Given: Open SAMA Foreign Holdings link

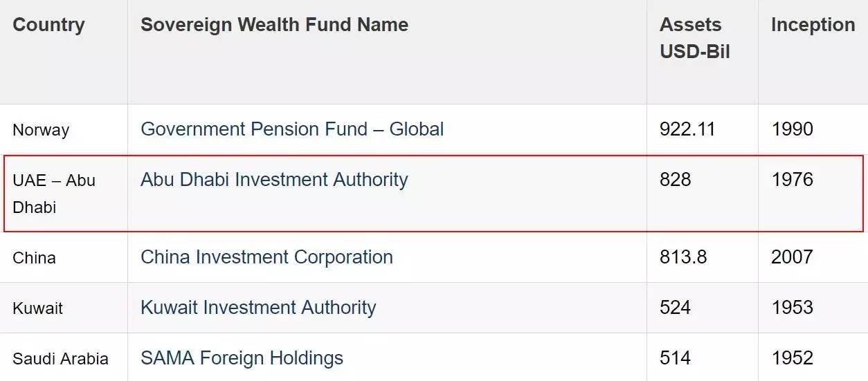Looking at the screenshot, I should tap(242, 358).
